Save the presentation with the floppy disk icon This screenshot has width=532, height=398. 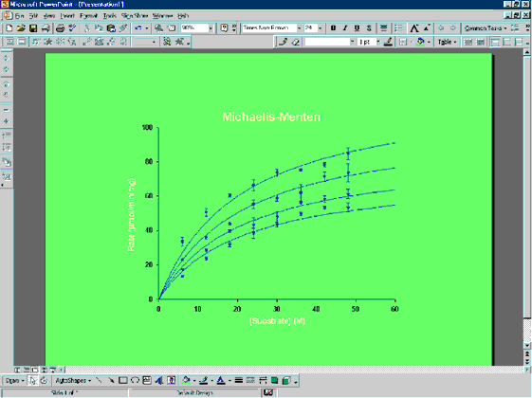tap(33, 28)
